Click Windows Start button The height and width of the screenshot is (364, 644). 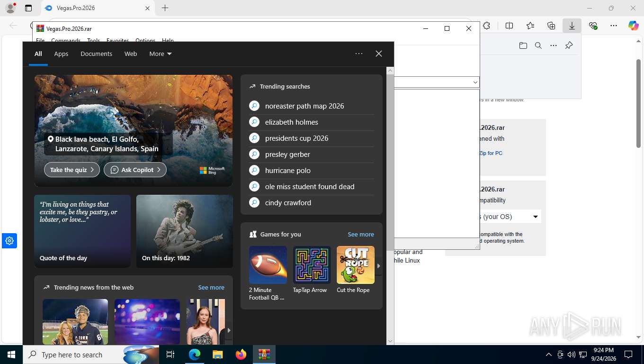[11, 355]
